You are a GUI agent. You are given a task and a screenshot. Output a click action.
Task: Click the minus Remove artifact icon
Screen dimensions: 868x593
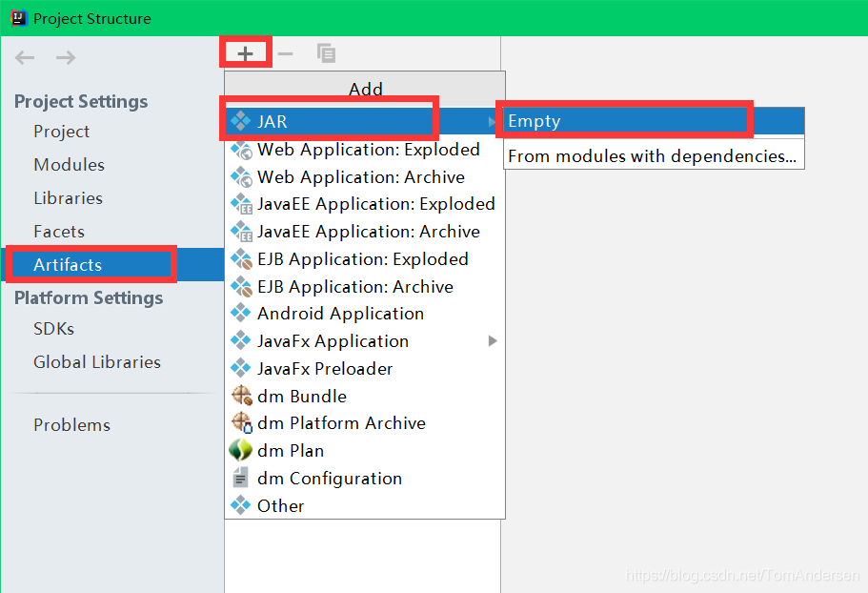[285, 53]
